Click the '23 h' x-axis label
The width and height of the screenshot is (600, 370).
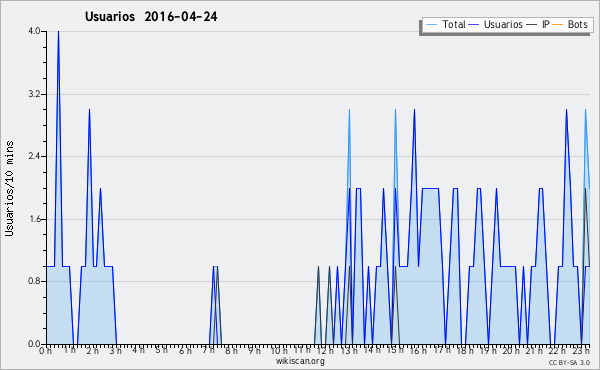coord(581,350)
